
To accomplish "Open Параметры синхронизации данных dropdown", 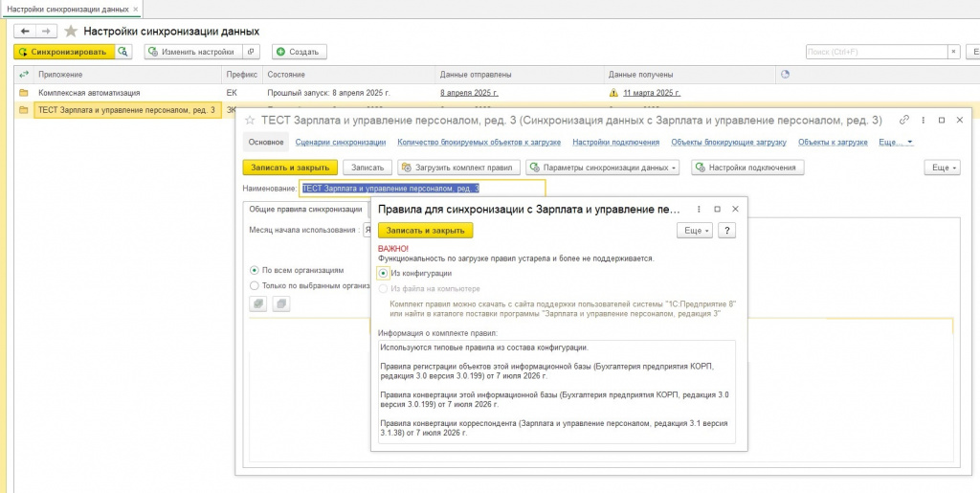I will pyautogui.click(x=603, y=168).
